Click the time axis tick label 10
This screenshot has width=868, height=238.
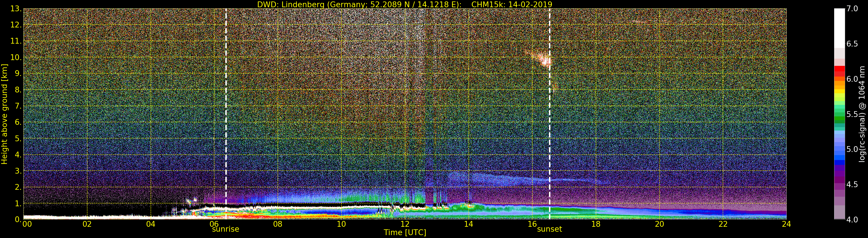(341, 224)
